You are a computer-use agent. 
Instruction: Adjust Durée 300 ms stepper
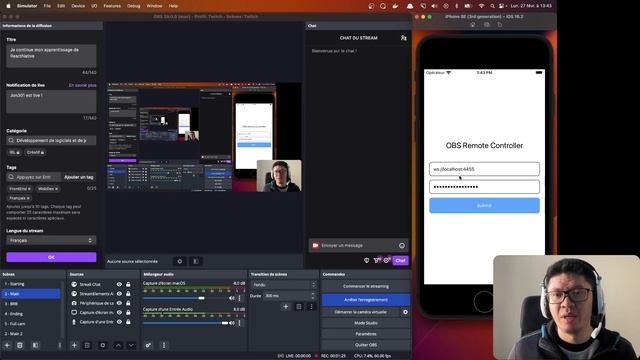click(x=313, y=296)
